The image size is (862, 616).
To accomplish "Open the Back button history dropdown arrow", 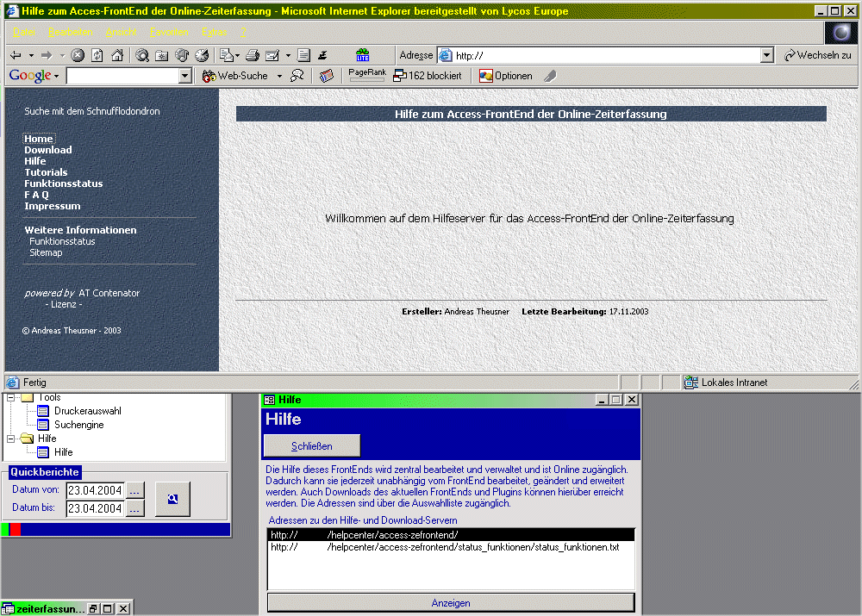I will [x=31, y=55].
